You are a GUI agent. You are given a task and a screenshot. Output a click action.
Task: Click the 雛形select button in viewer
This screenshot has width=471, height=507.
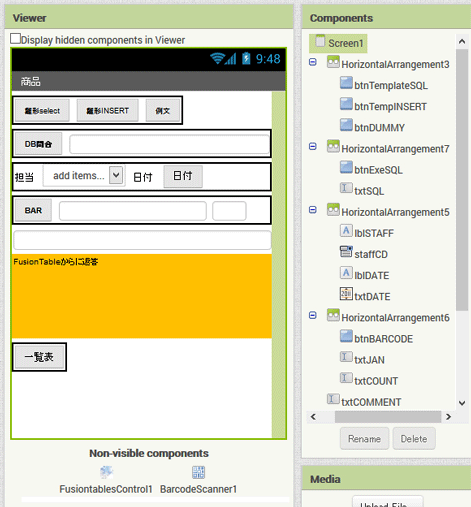click(x=42, y=111)
